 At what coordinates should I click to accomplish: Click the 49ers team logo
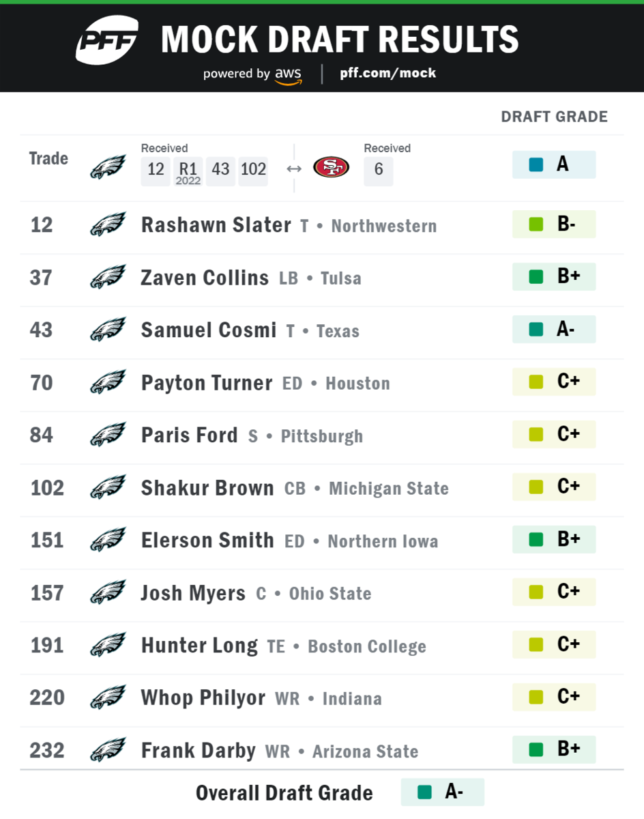[x=332, y=167]
